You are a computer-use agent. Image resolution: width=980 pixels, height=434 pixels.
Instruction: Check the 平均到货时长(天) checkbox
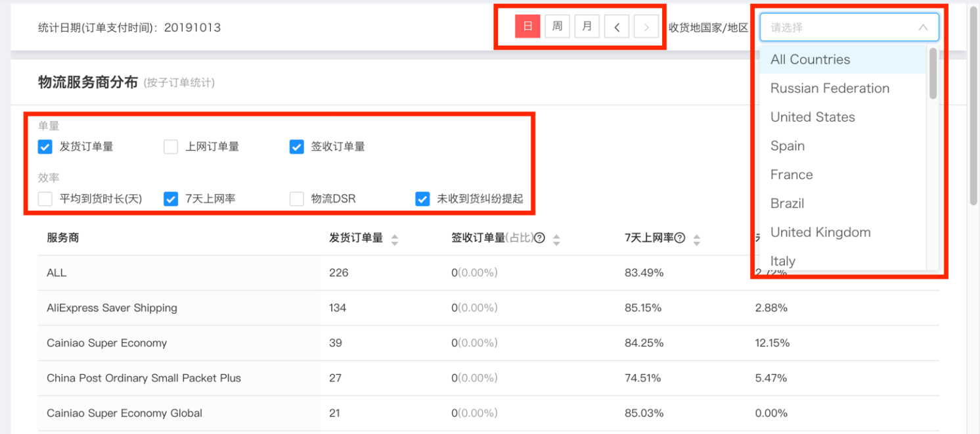click(45, 199)
